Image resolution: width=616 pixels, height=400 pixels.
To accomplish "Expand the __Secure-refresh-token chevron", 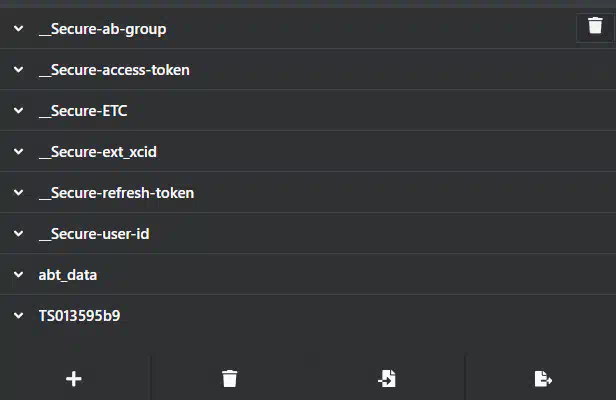I will click(x=18, y=193).
